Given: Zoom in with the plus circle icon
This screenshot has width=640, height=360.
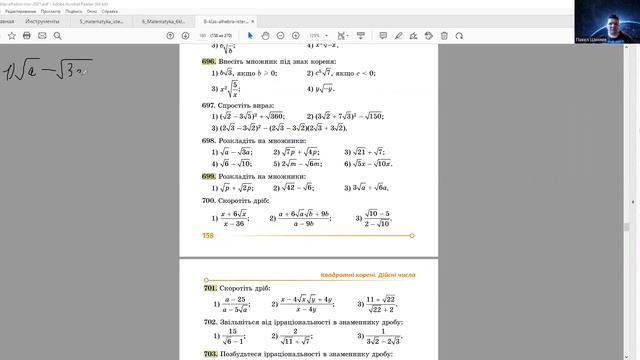Looking at the screenshot, I should point(296,36).
